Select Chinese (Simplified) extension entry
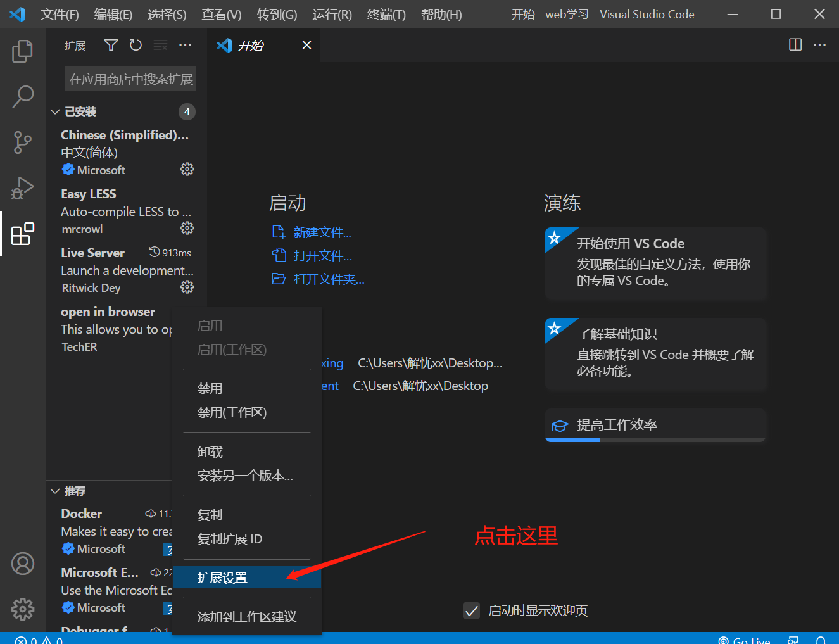Screen dimensions: 839x644 click(127, 152)
